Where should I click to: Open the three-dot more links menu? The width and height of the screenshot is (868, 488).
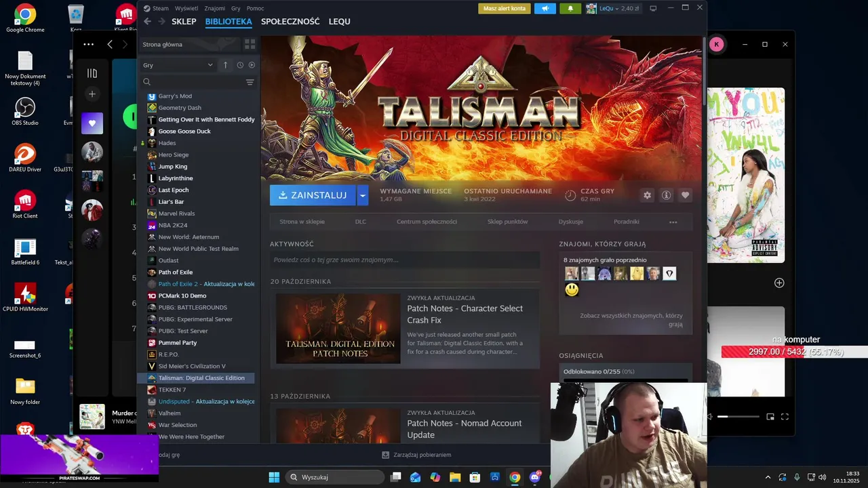pos(673,222)
